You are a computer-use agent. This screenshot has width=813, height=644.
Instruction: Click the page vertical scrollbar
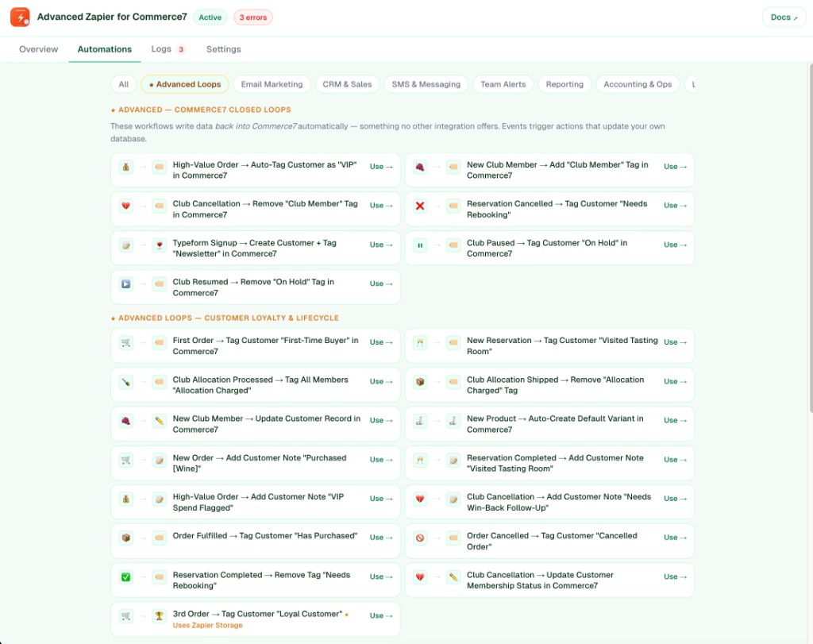tap(810, 238)
